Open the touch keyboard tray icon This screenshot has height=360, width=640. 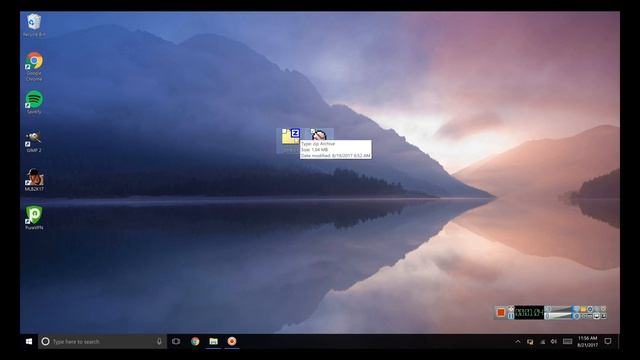[x=567, y=341]
